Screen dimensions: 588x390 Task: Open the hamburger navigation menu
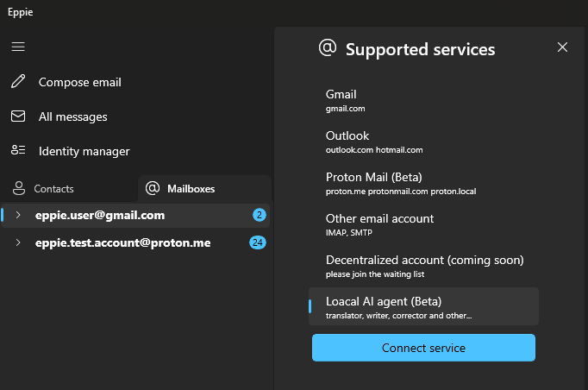(18, 47)
